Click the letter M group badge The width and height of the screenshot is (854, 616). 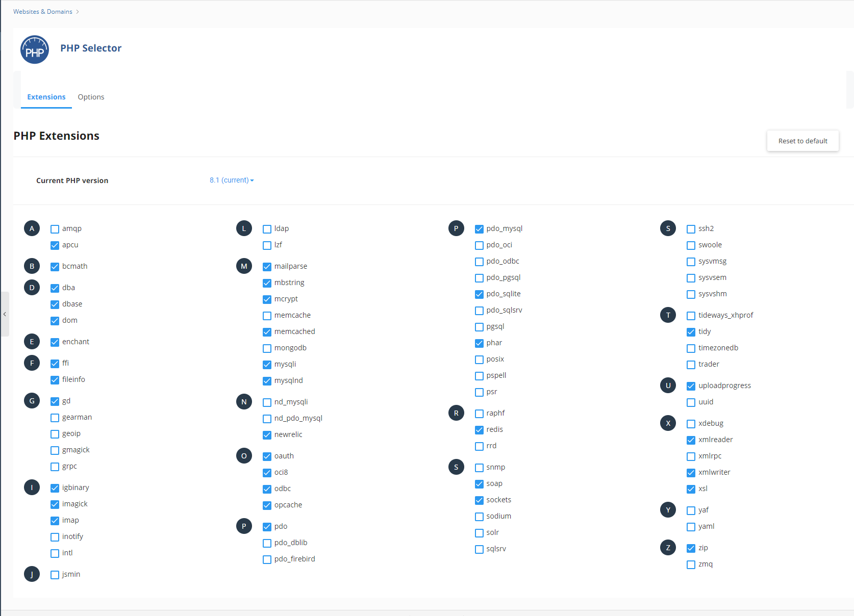pos(244,266)
